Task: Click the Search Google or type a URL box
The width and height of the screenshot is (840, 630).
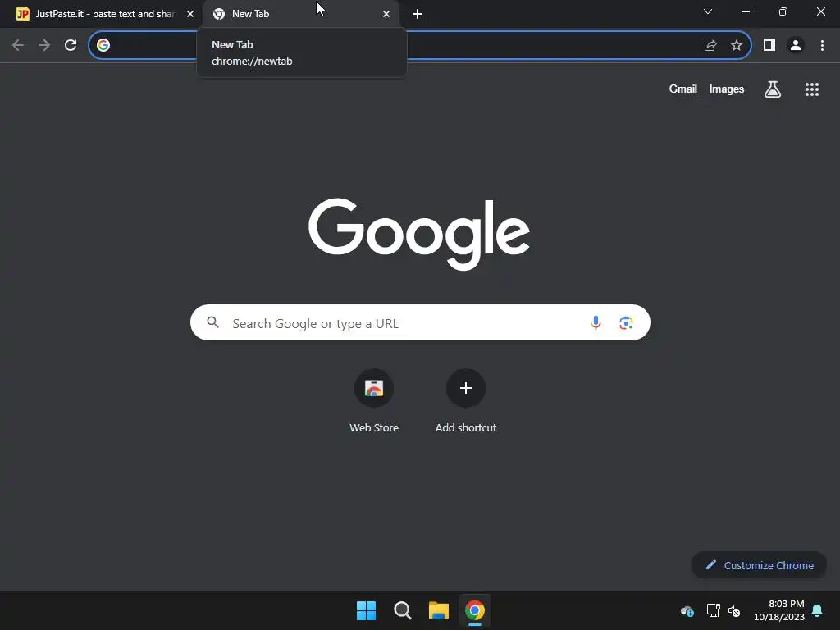Action: [x=420, y=322]
